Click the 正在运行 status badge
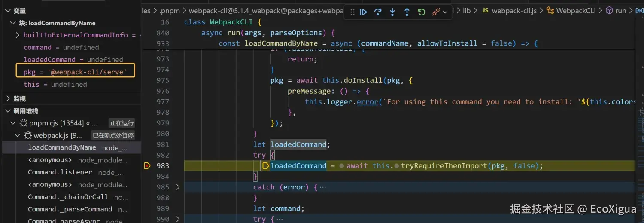 [122, 123]
